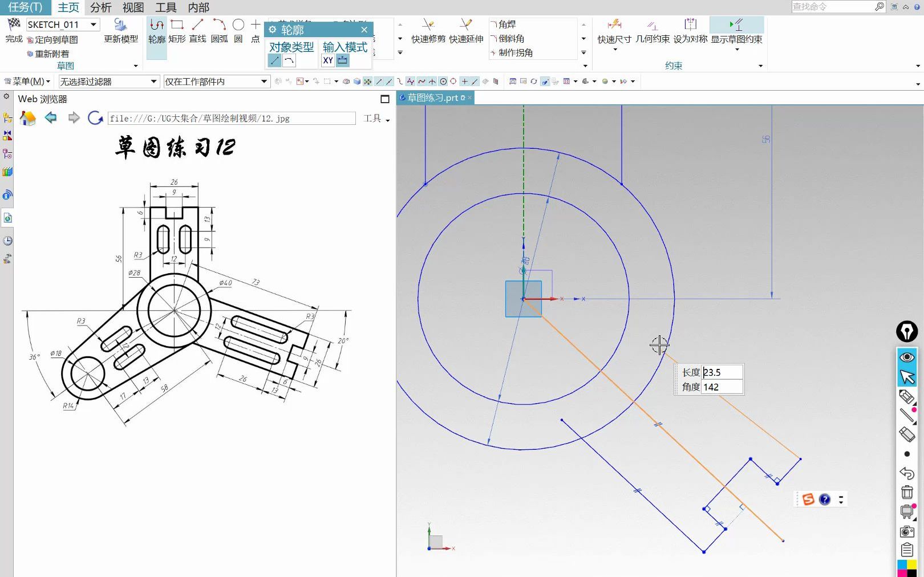The image size is (924, 577).
Task: Click the pen nib circle button
Action: coord(907,331)
